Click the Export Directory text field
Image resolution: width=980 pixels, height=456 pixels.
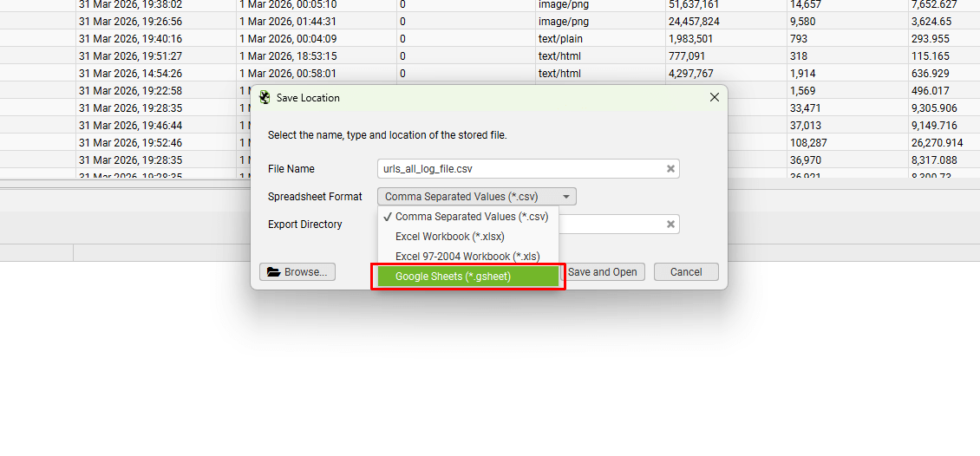[618, 225]
